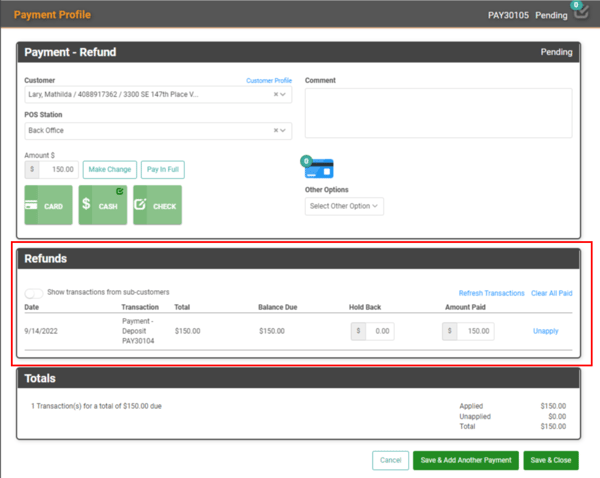Unapply the PAY30104 deposit transaction
Viewport: 600px width, 478px height.
(545, 330)
